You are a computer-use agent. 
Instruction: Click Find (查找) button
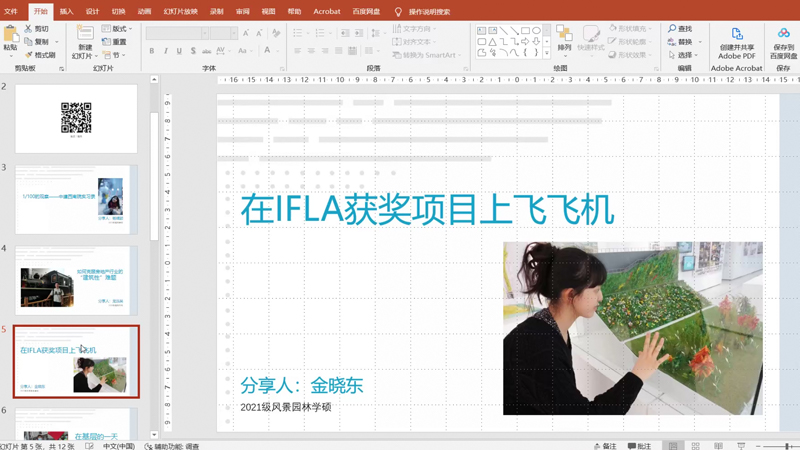(680, 29)
